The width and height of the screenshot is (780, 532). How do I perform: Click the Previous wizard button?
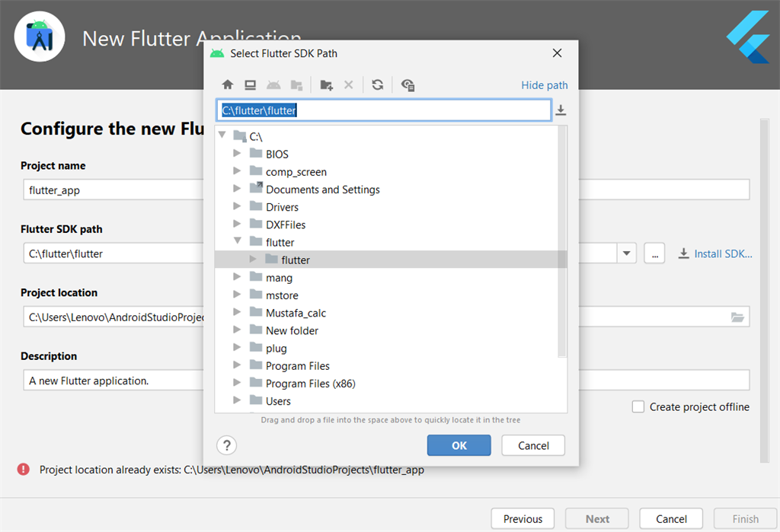(x=523, y=518)
